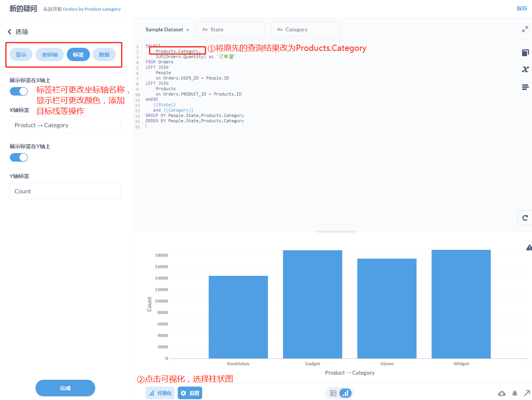
Task: Open the 设置 settings panel
Action: (x=190, y=393)
